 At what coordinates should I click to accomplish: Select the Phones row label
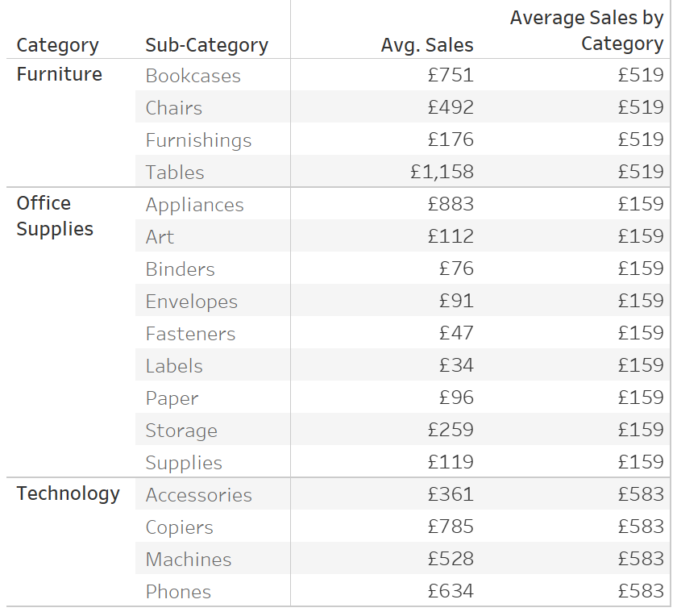(x=178, y=592)
